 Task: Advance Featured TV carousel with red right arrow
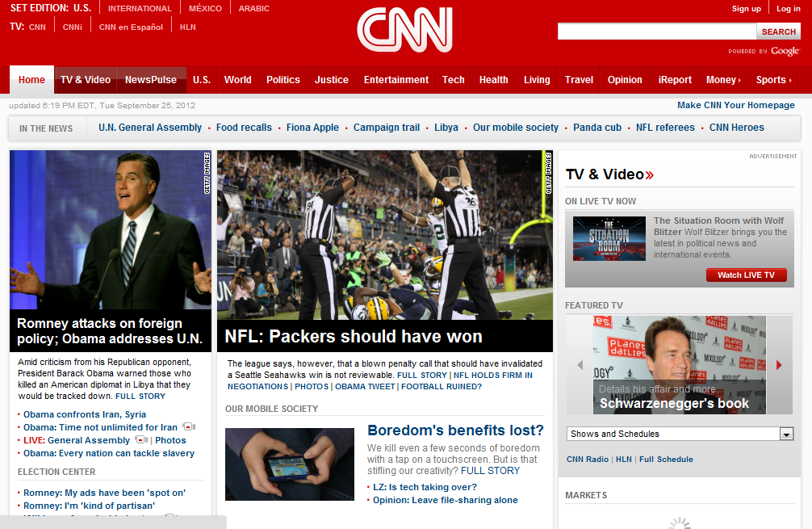[x=779, y=365]
